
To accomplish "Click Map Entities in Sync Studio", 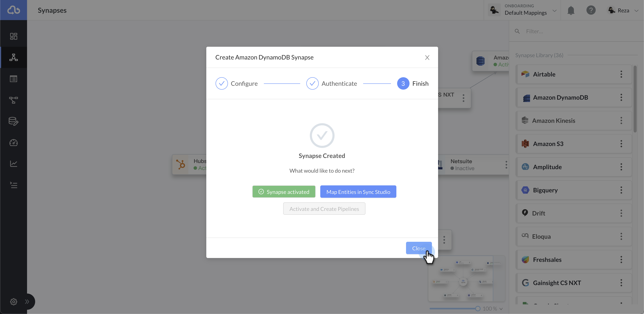I will (358, 192).
